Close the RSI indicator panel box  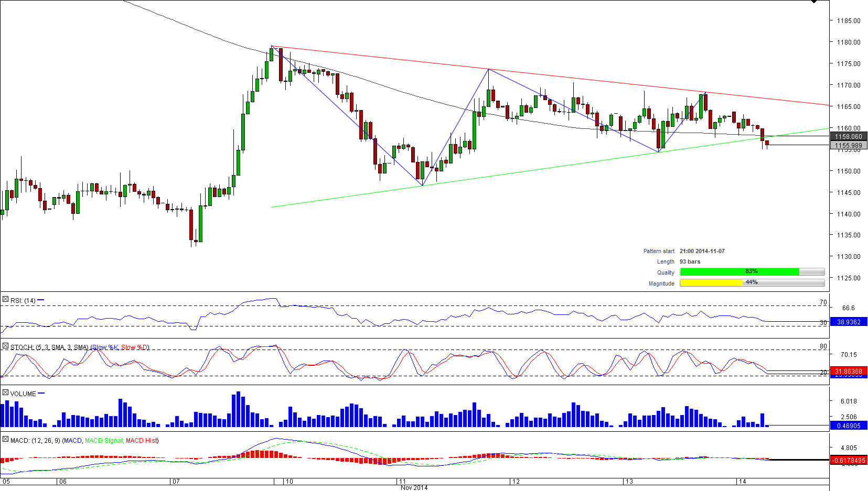point(5,300)
